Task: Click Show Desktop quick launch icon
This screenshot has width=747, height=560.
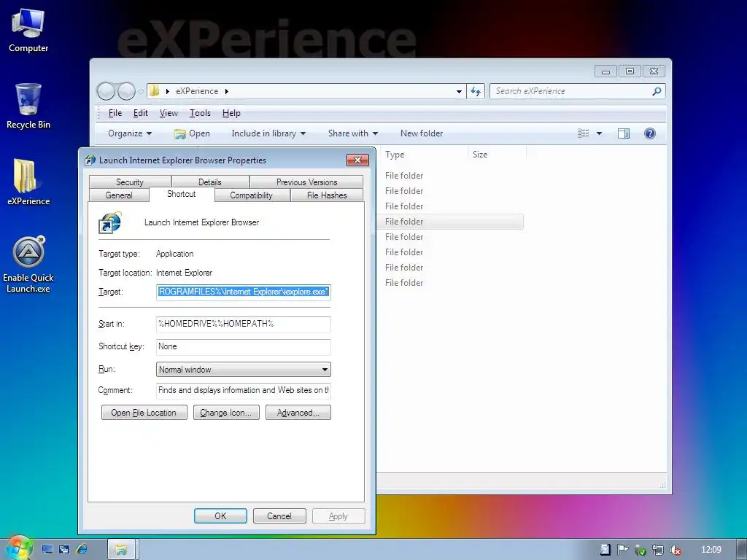Action: (x=47, y=550)
